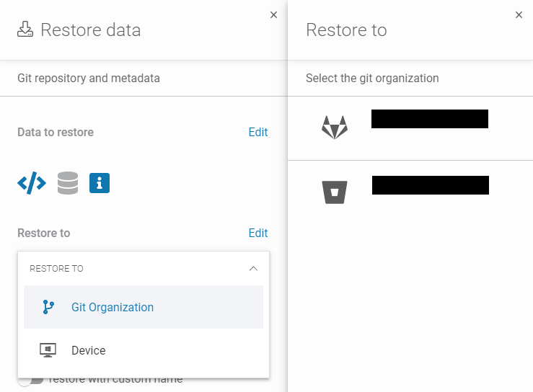The width and height of the screenshot is (533, 392).
Task: Click the database metadata icon
Action: click(68, 183)
